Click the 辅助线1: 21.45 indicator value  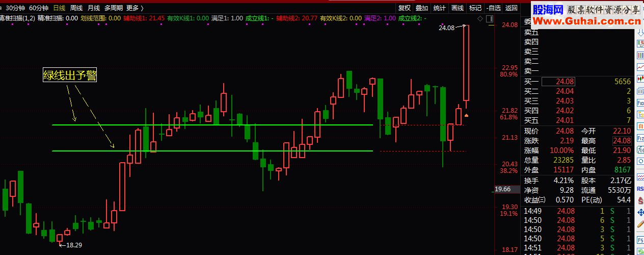pyautogui.click(x=144, y=18)
